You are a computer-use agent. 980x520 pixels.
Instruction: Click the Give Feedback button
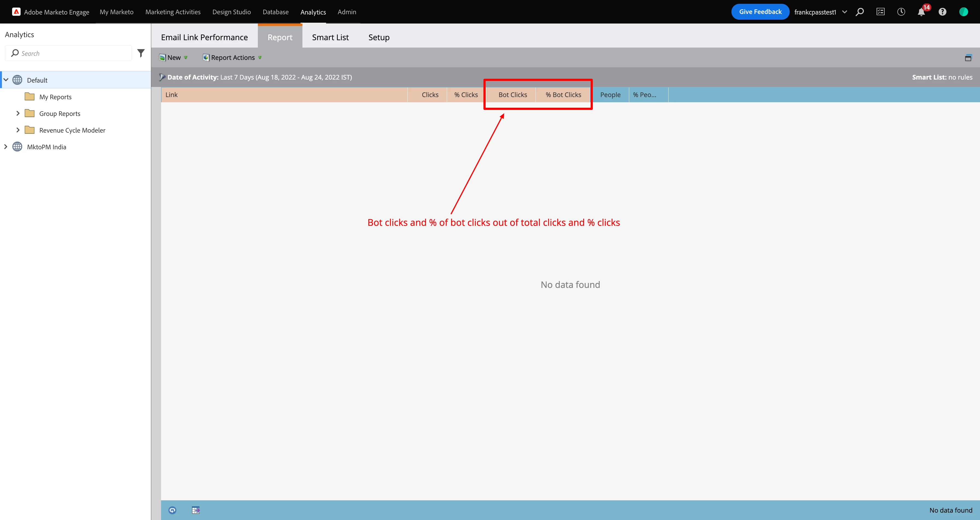tap(760, 12)
